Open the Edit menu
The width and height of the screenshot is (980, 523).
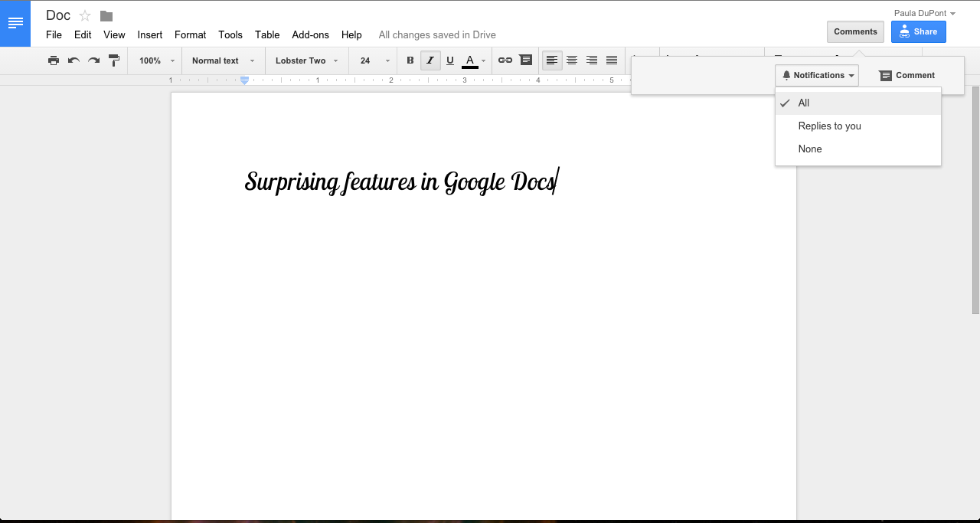[x=83, y=34]
